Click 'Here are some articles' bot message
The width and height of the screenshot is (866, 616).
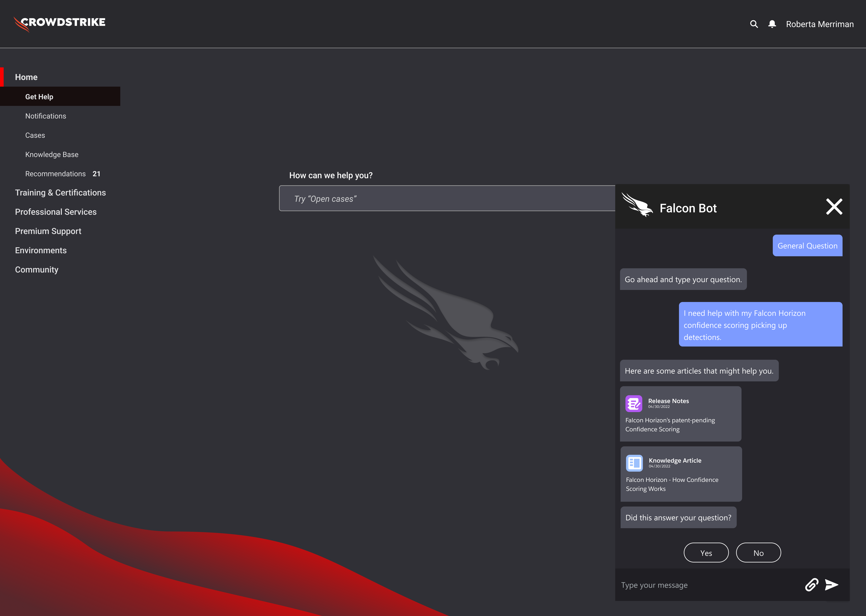pos(699,371)
